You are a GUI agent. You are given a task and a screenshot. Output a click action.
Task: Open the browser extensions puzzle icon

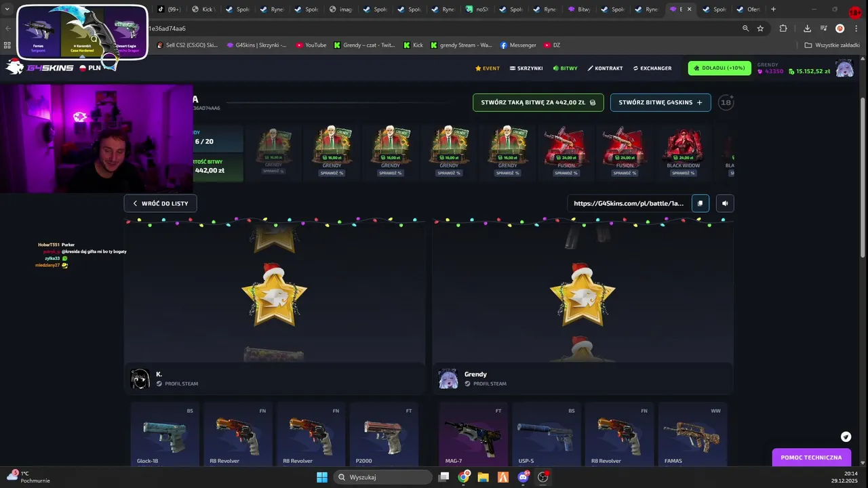click(x=783, y=28)
